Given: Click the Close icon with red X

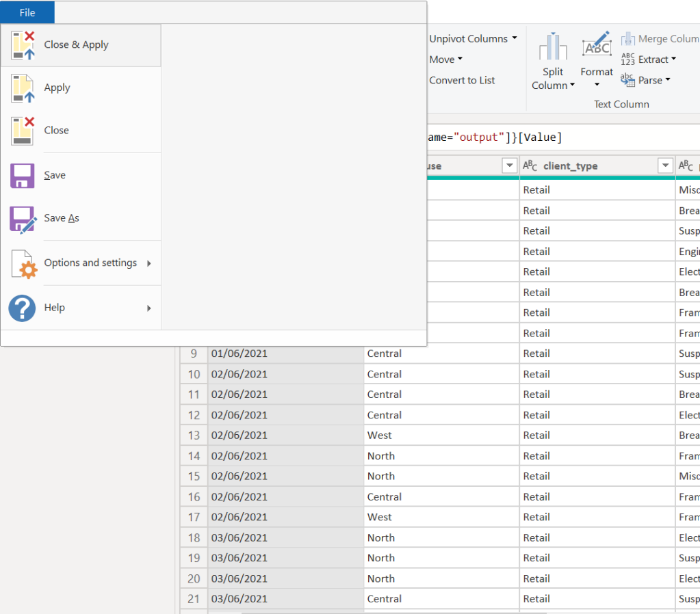Looking at the screenshot, I should click(x=23, y=131).
